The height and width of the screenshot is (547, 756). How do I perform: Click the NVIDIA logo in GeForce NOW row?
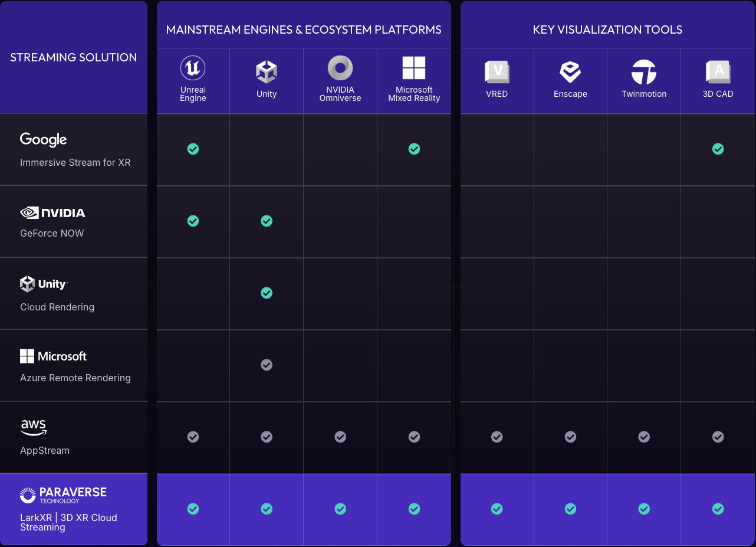[x=52, y=213]
